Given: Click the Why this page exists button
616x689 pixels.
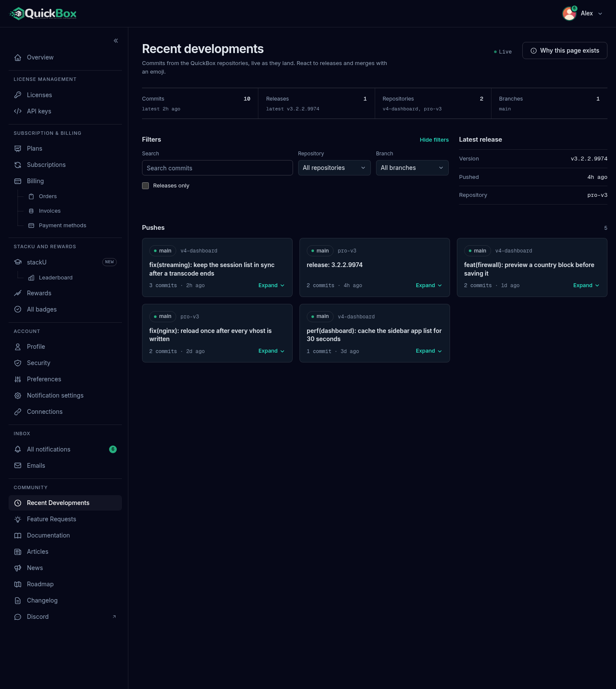Looking at the screenshot, I should (565, 50).
